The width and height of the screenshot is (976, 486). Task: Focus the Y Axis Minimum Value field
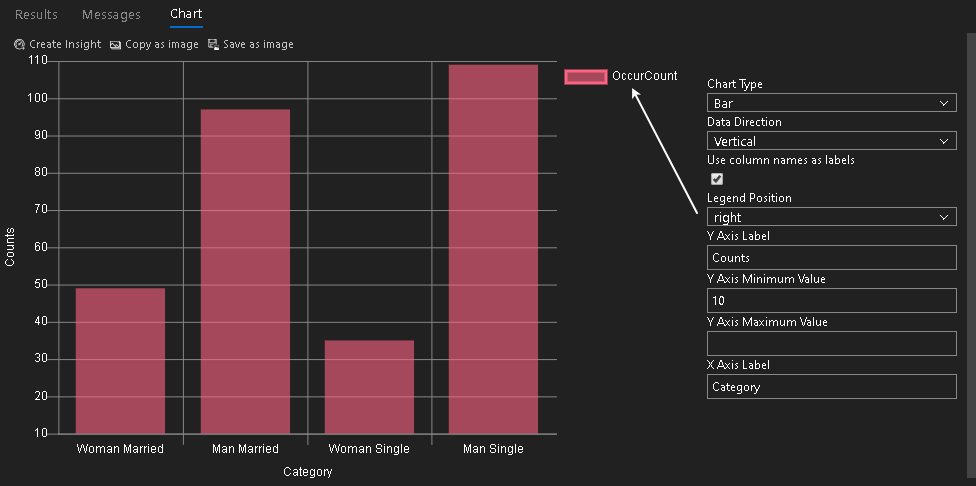831,300
